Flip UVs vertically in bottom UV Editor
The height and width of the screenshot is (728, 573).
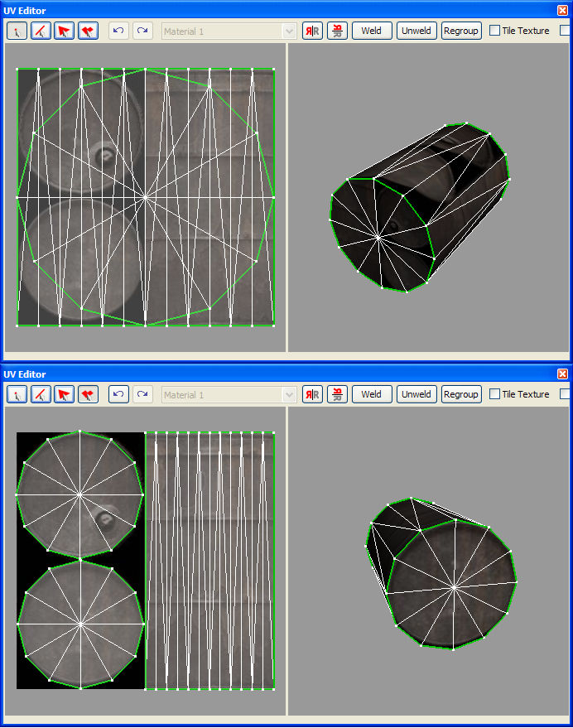(337, 394)
